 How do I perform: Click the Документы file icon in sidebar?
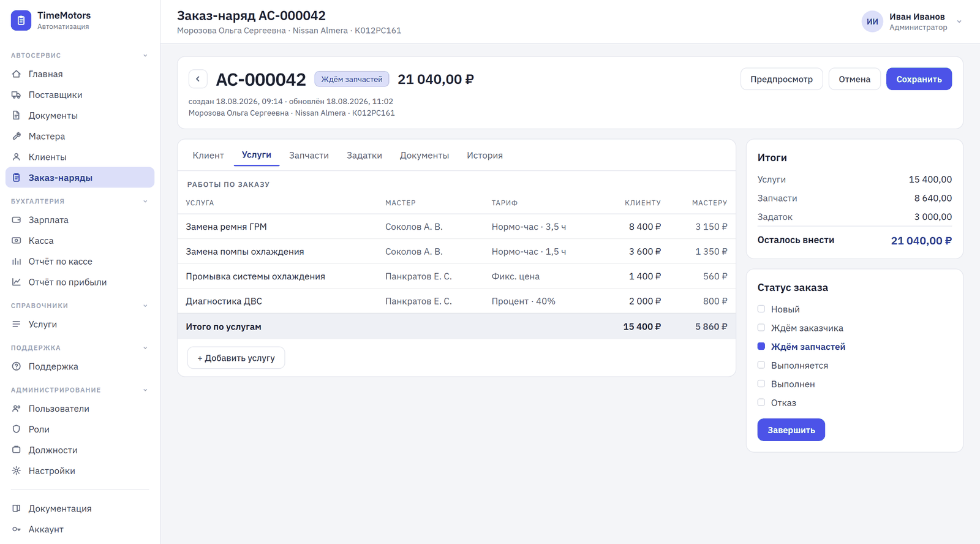pos(17,116)
